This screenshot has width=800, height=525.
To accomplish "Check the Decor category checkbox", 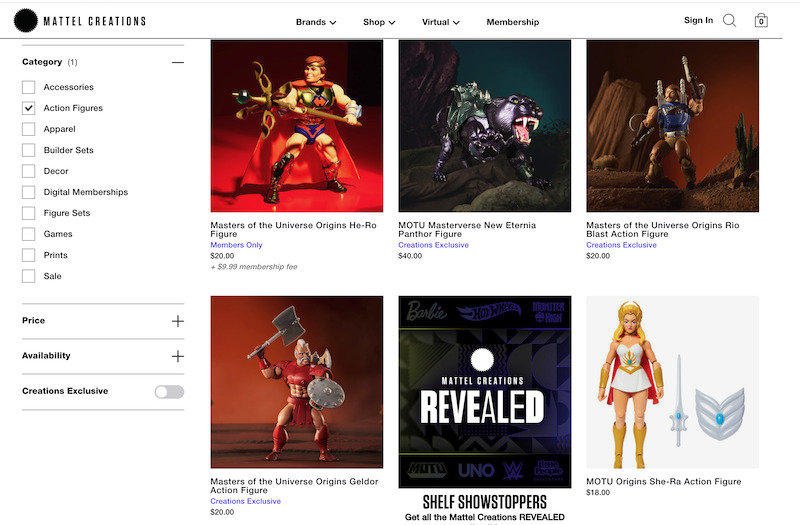I will click(29, 171).
